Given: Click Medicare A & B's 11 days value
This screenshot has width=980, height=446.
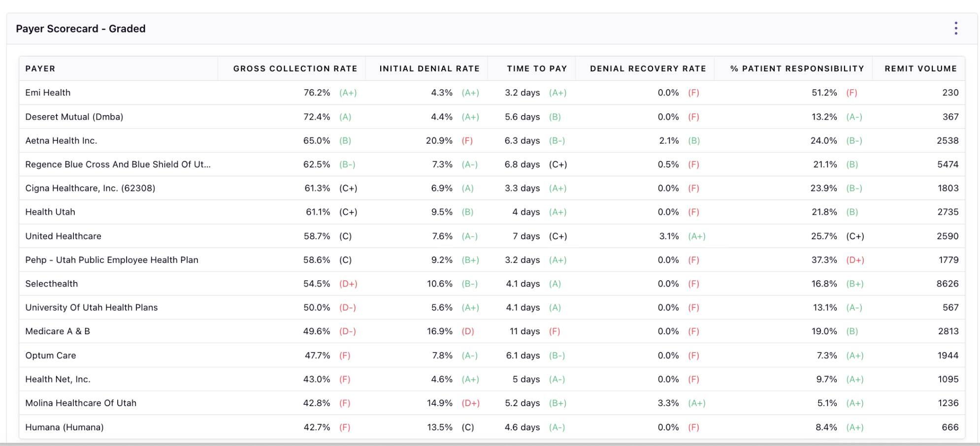Looking at the screenshot, I should (524, 331).
